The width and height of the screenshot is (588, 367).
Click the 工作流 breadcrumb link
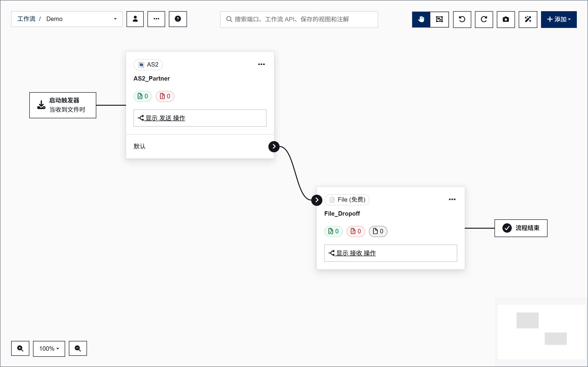point(26,19)
